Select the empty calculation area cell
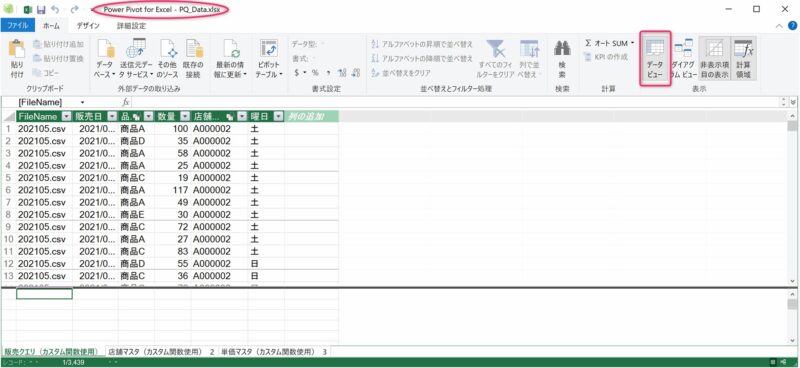800x368 pixels. tap(44, 294)
